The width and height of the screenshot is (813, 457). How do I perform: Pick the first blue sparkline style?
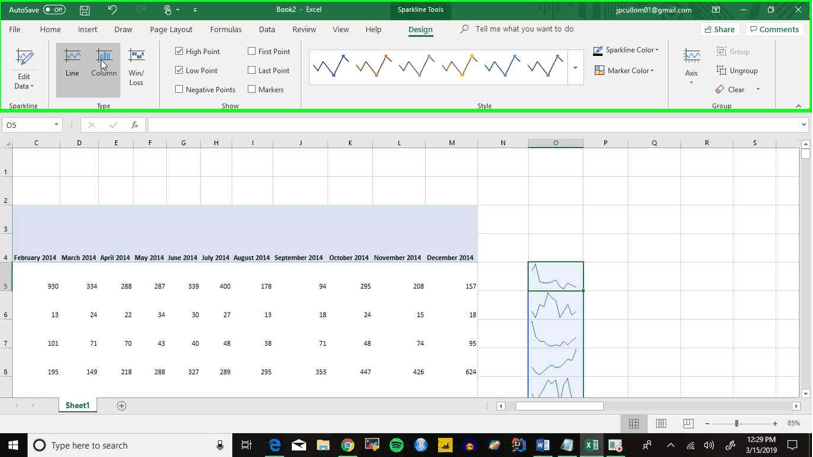(331, 67)
